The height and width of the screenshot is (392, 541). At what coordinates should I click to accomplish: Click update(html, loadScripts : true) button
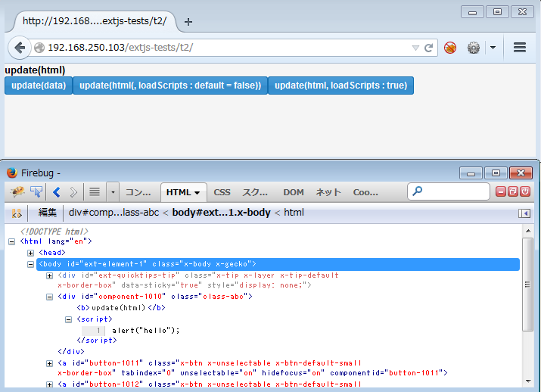(340, 86)
